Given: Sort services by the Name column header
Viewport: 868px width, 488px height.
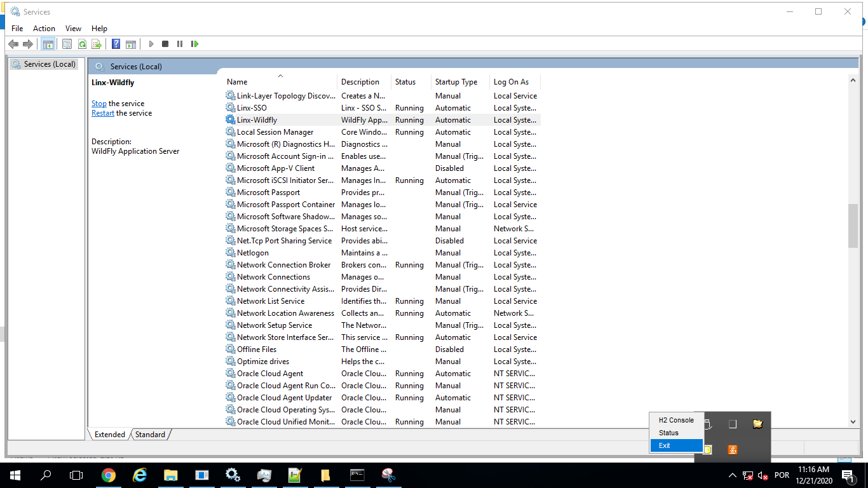Looking at the screenshot, I should click(x=280, y=82).
